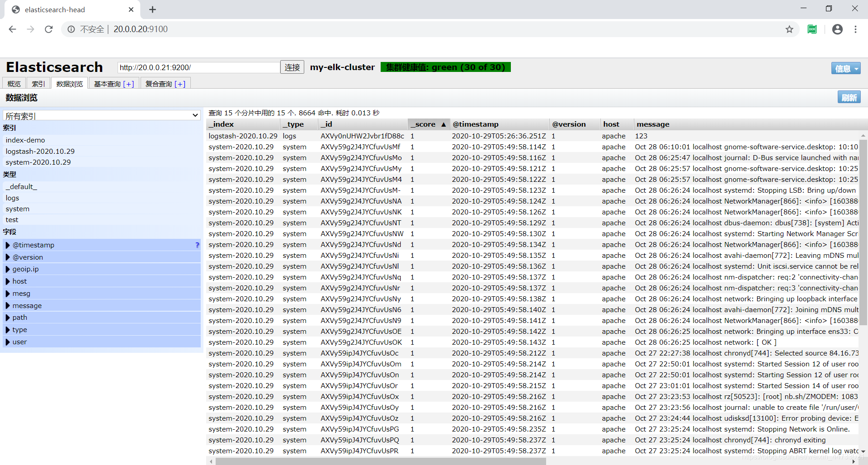
Task: Open row with id AXVy59ipJ4JYCfuvUsPR
Action: tap(359, 451)
